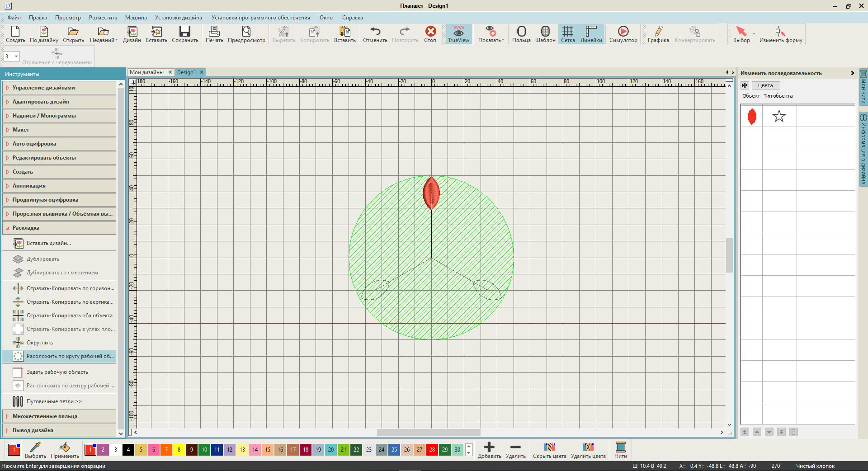Click Hide colors (Скрыть цвета) button
The height and width of the screenshot is (471, 868).
549,450
